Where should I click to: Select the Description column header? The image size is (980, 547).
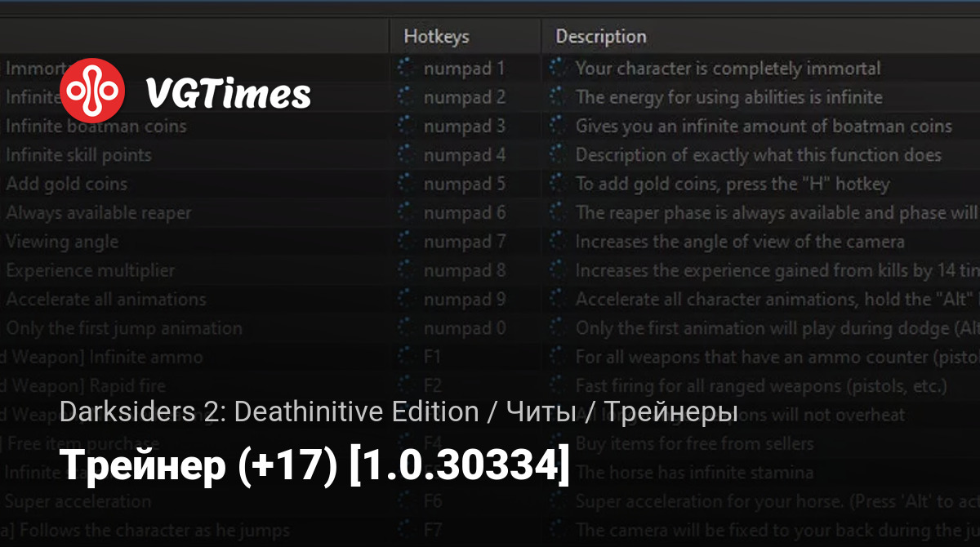point(600,37)
